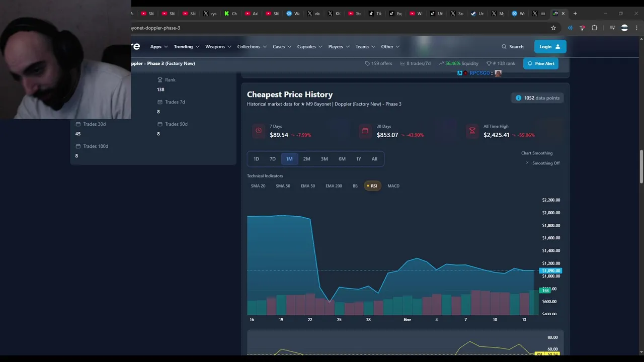Select the 3M time range
This screenshot has height=362, width=644.
(324, 159)
